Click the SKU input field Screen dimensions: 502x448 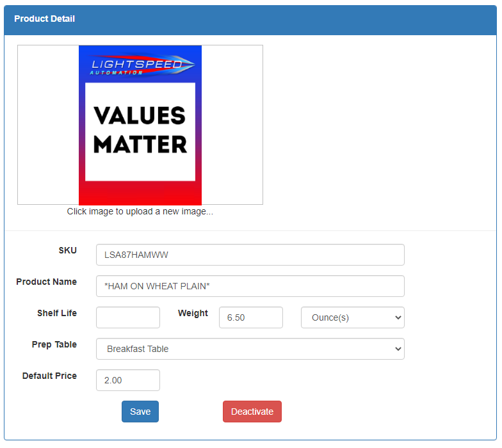250,255
